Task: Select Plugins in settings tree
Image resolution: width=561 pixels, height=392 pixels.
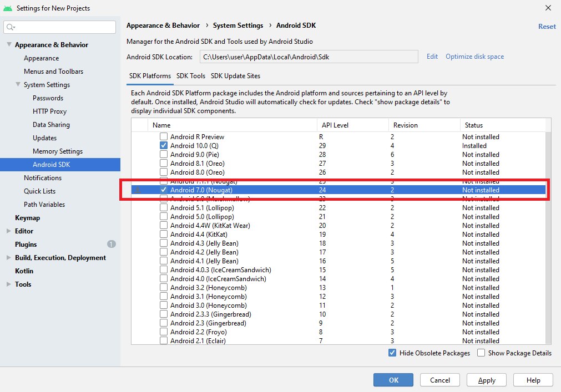Action: pyautogui.click(x=26, y=245)
